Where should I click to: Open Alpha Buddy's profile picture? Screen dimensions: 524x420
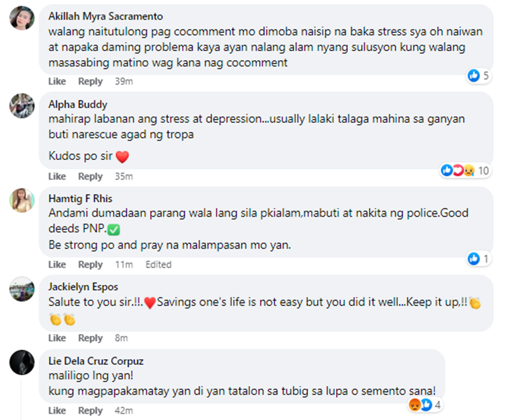coord(22,106)
